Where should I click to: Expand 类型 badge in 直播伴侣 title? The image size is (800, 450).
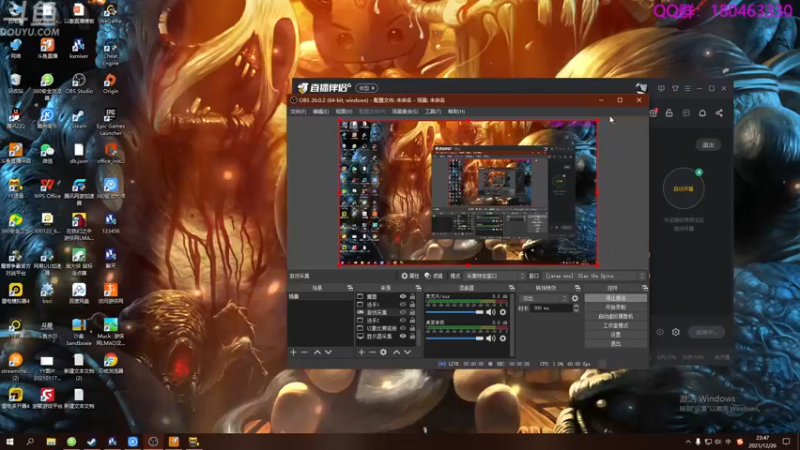click(x=366, y=88)
